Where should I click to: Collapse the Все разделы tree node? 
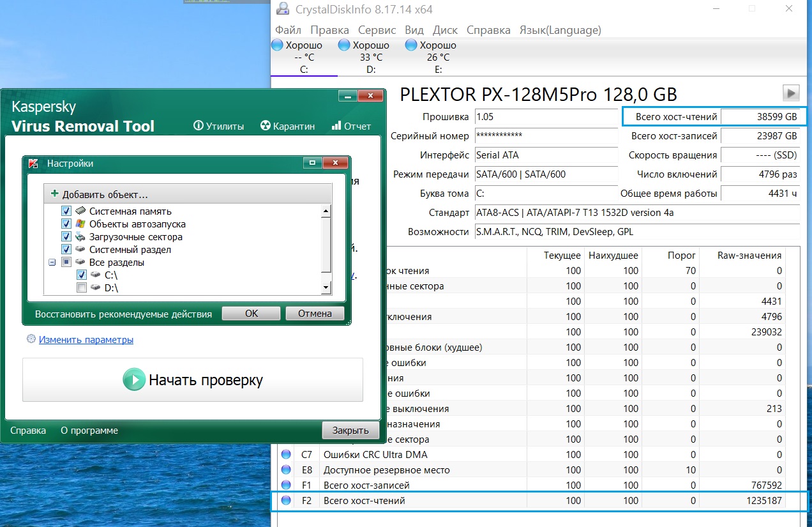pyautogui.click(x=52, y=262)
